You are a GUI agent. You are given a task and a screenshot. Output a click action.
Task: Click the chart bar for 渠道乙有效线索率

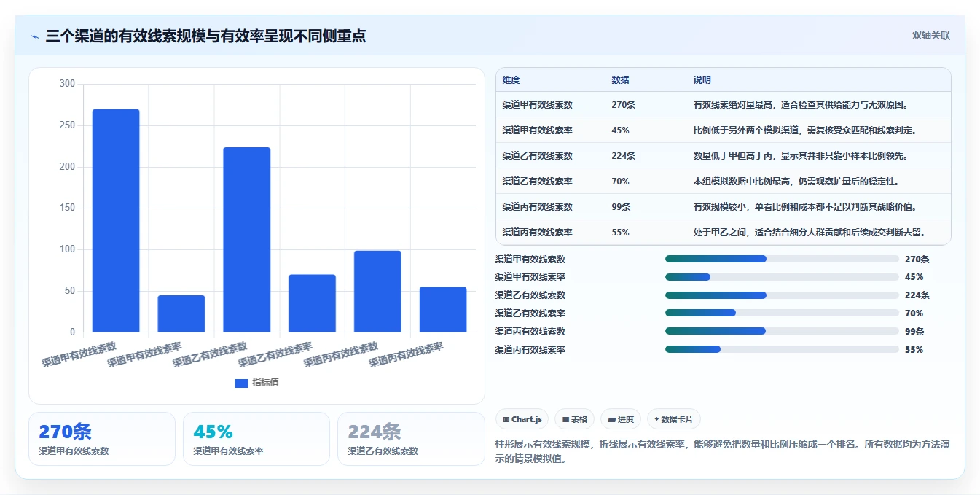(312, 303)
